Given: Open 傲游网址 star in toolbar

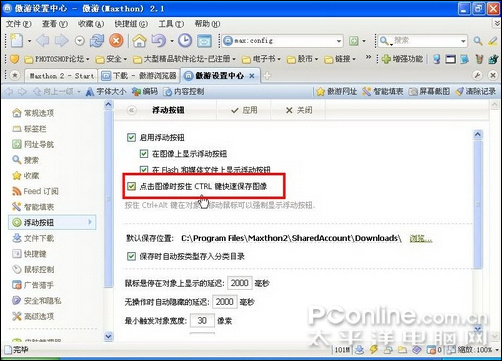Looking at the screenshot, I should pyautogui.click(x=337, y=91).
